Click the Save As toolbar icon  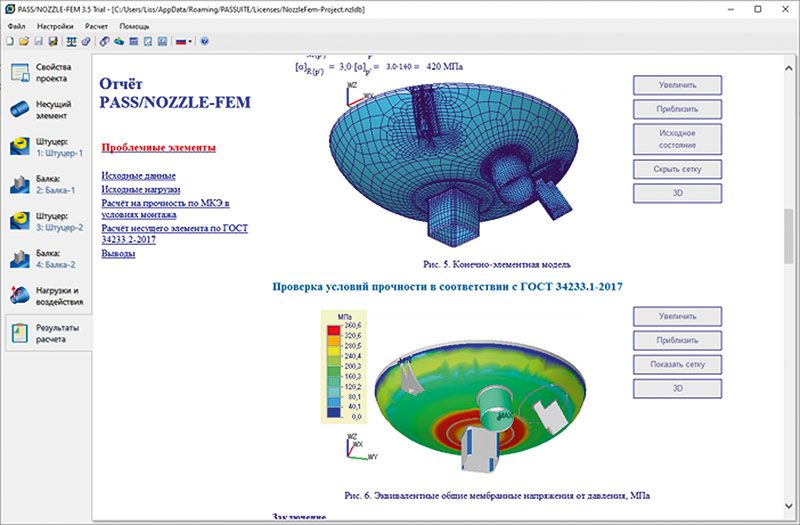point(53,42)
